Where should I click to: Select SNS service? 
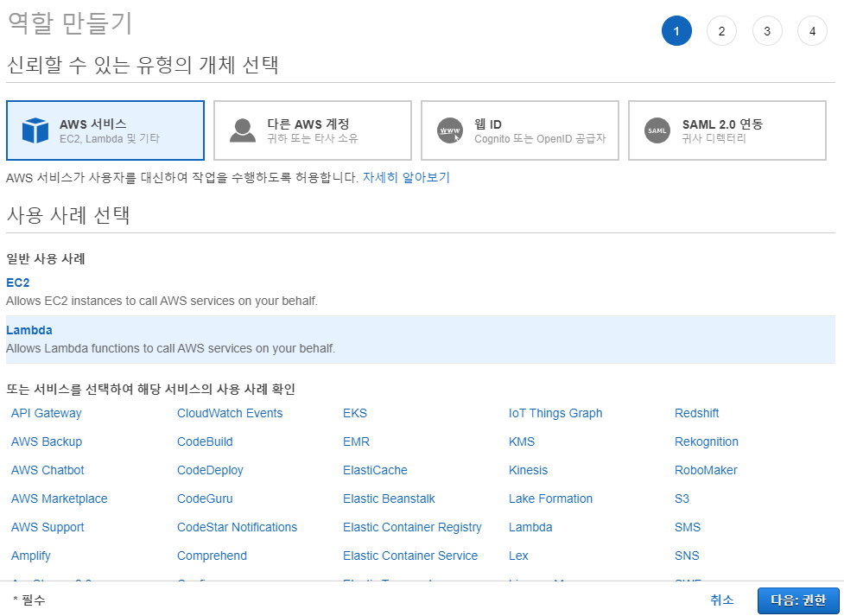pyautogui.click(x=687, y=556)
